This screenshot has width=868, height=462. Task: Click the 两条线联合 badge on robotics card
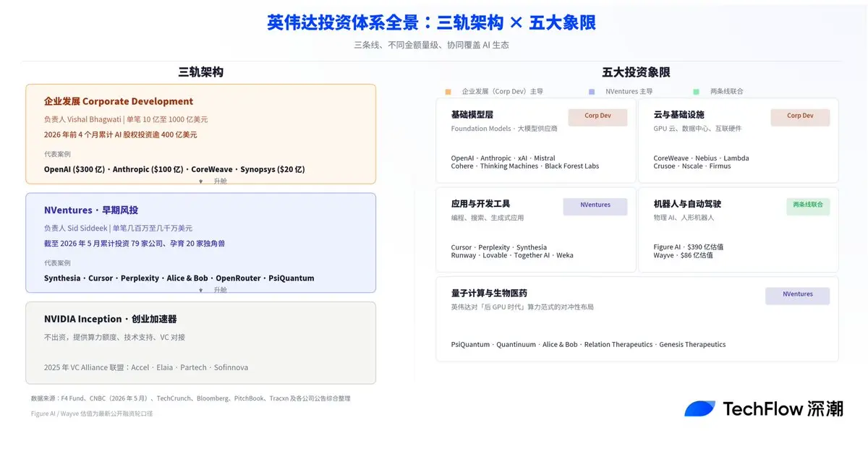click(x=808, y=206)
